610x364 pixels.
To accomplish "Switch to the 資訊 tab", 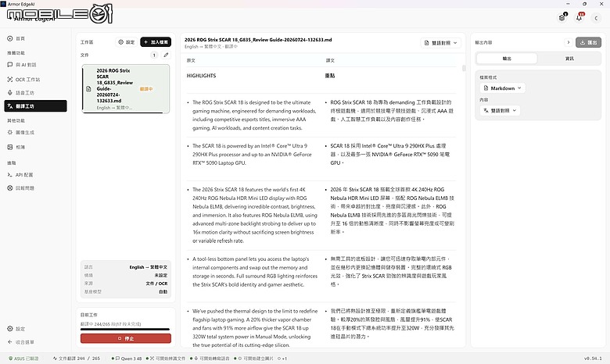I will (569, 59).
